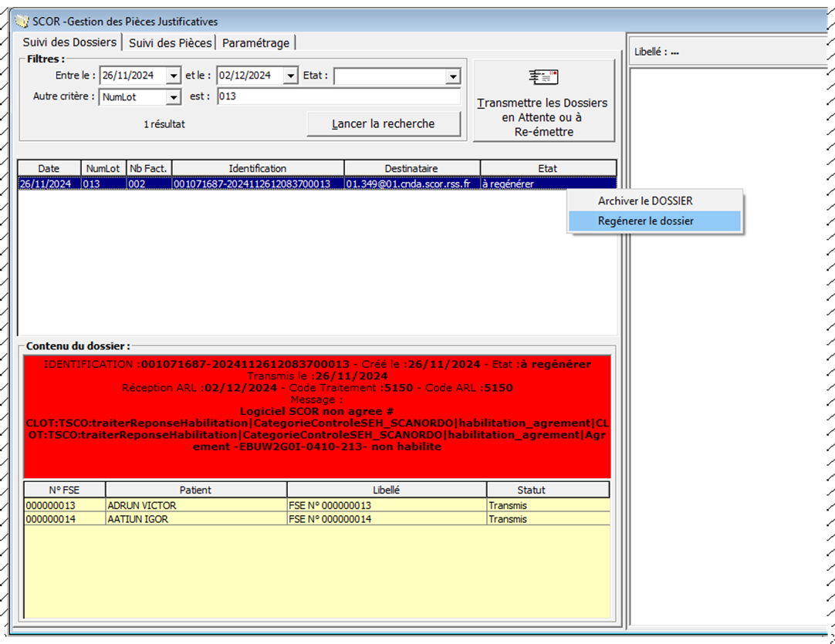Select FSE row 000000013
This screenshot has height=644, width=835.
click(x=317, y=505)
